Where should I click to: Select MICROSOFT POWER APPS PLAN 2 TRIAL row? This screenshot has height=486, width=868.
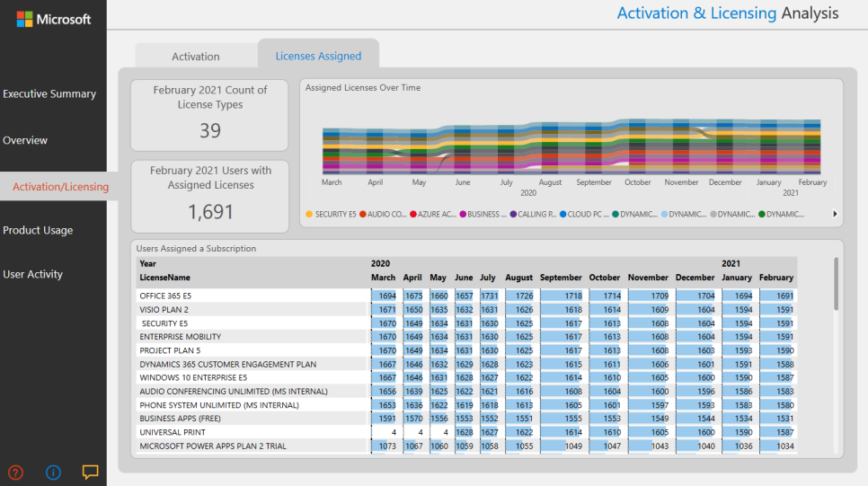click(213, 446)
